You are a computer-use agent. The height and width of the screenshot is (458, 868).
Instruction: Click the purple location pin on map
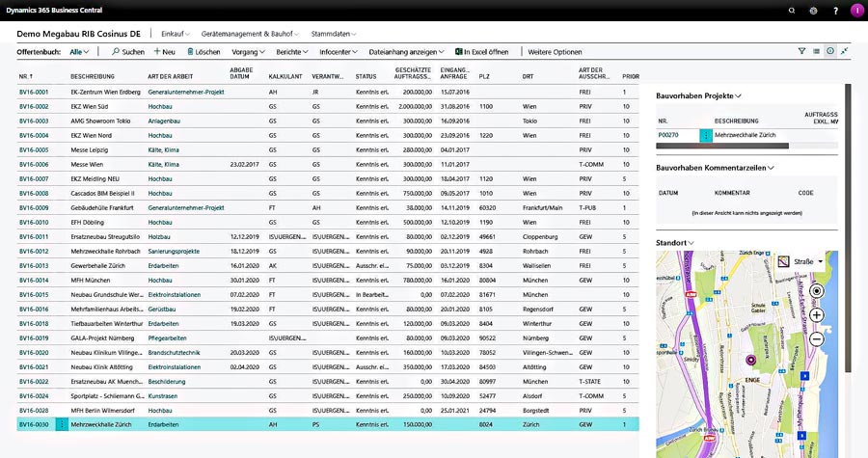pyautogui.click(x=750, y=360)
